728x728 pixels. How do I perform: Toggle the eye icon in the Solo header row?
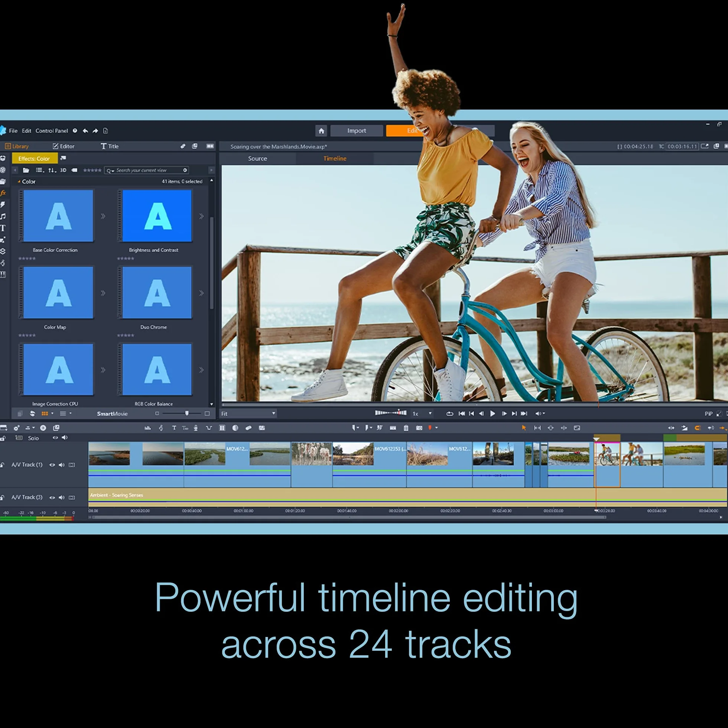pyautogui.click(x=55, y=438)
